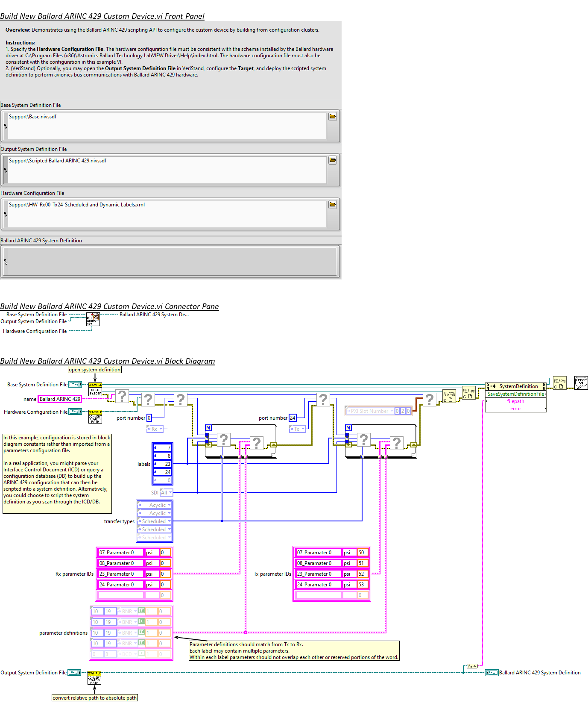Image resolution: width=588 pixels, height=712 pixels.
Task: Toggle the False boolean in BCD definition row
Action: tap(141, 653)
